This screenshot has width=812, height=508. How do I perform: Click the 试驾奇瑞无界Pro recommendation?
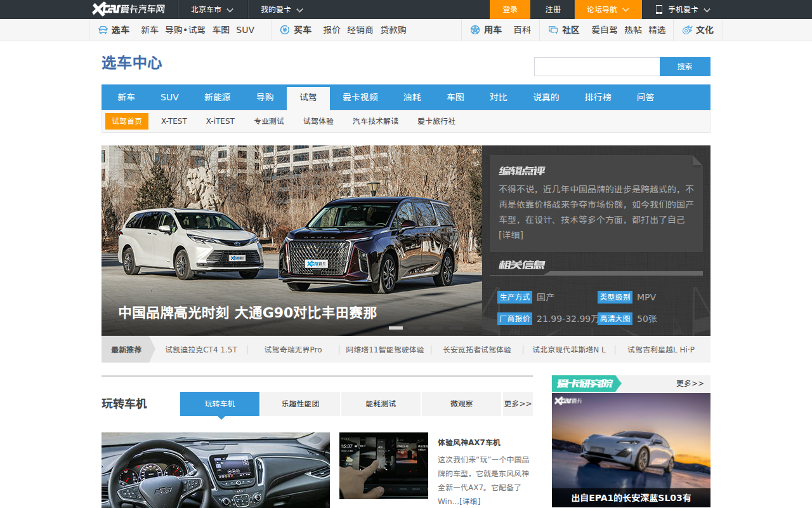point(293,350)
